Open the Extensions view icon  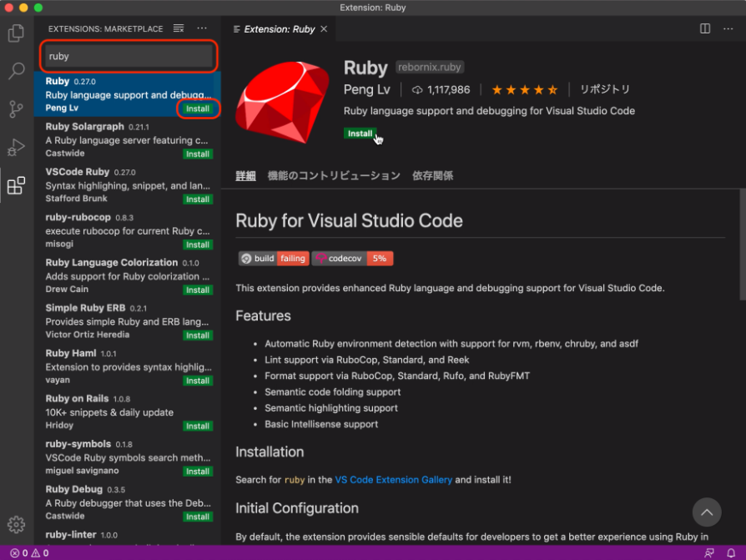pyautogui.click(x=16, y=185)
